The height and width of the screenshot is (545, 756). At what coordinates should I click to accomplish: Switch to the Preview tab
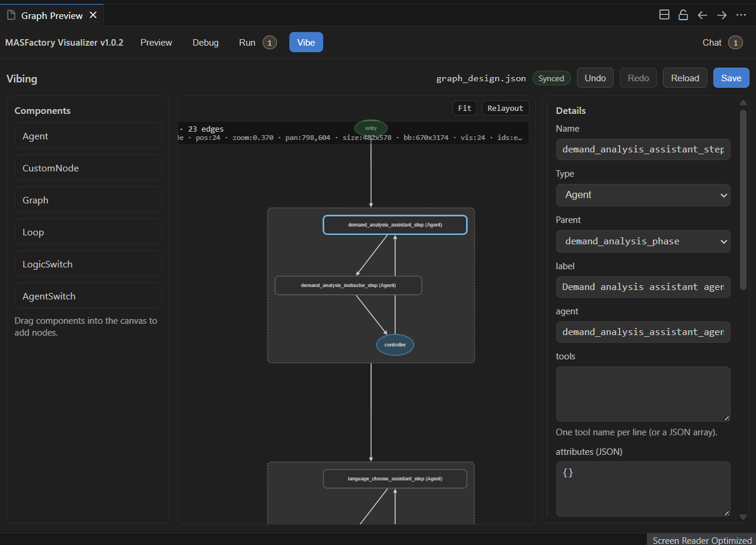click(156, 43)
